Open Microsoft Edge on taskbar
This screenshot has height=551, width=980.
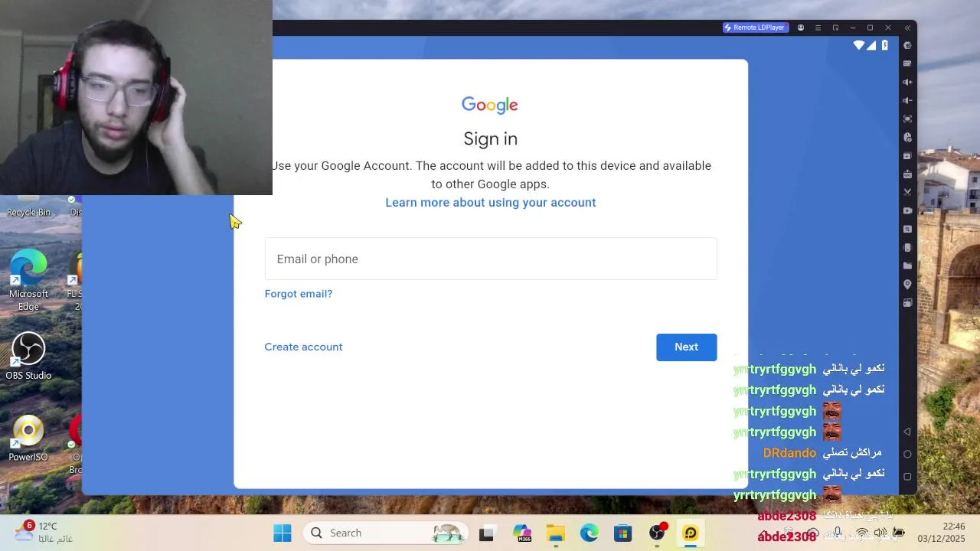[x=589, y=533]
